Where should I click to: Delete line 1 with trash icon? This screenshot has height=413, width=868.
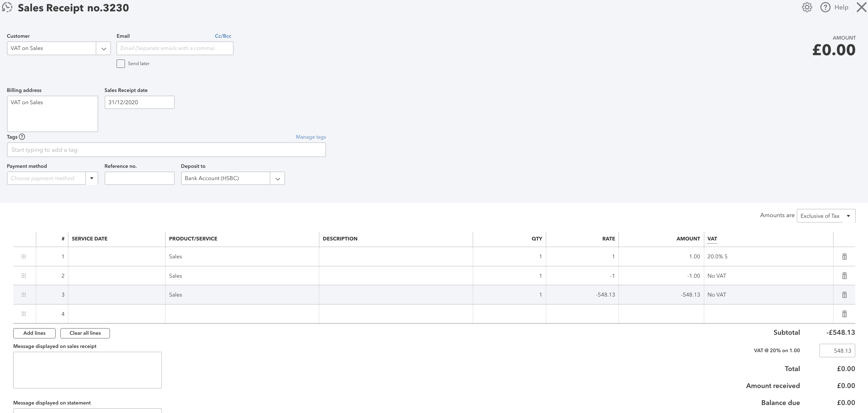tap(844, 257)
